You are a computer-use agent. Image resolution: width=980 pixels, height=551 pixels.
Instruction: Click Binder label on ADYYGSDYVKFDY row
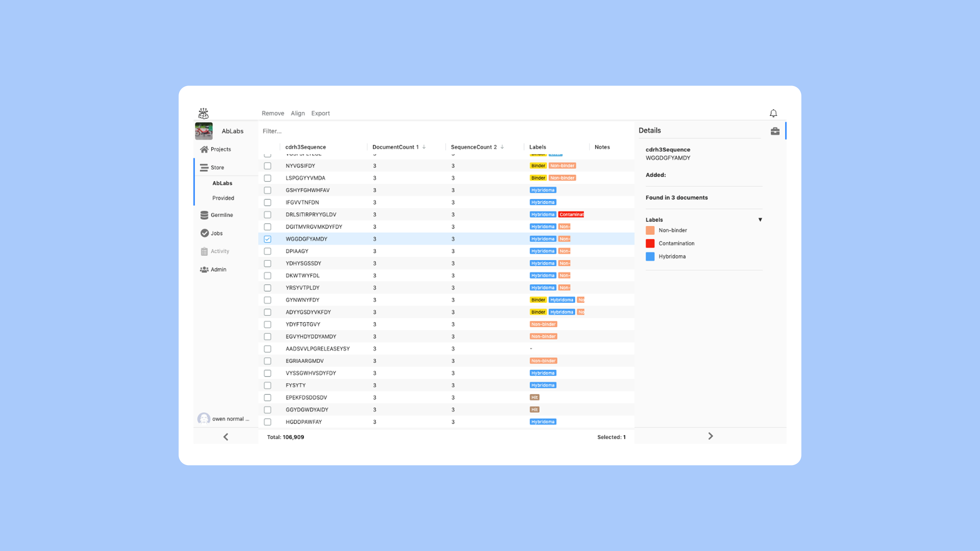pos(538,312)
